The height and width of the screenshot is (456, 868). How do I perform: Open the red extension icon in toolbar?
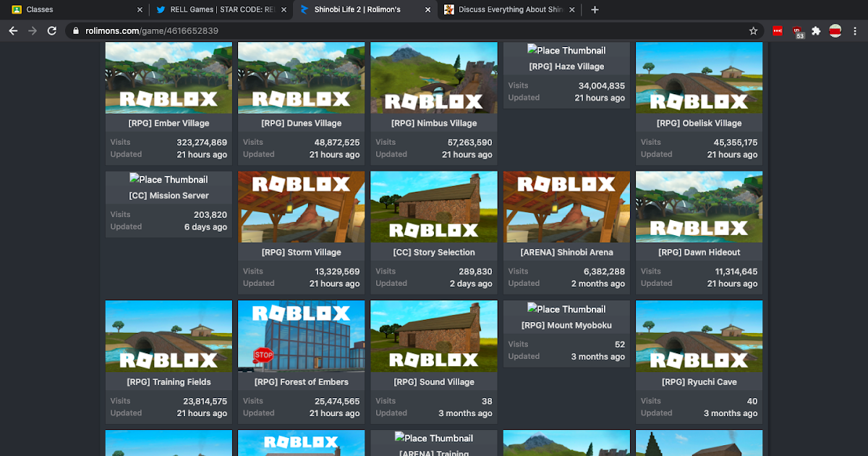point(778,31)
